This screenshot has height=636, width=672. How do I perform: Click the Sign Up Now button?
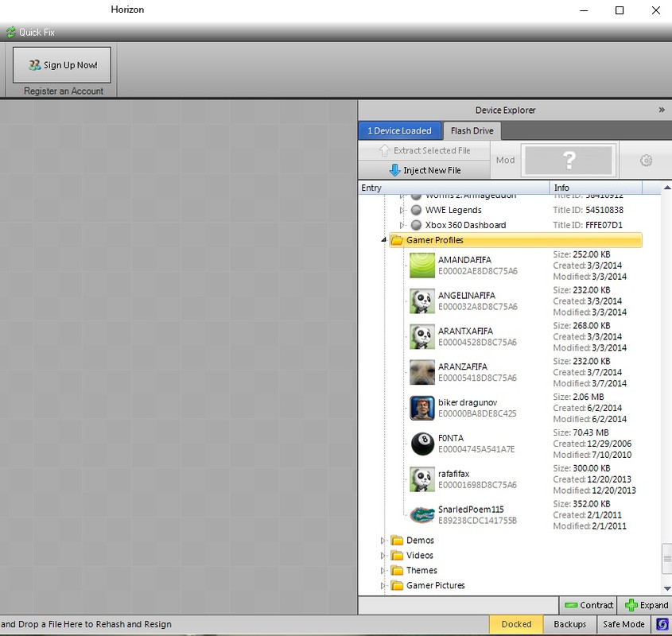[62, 65]
